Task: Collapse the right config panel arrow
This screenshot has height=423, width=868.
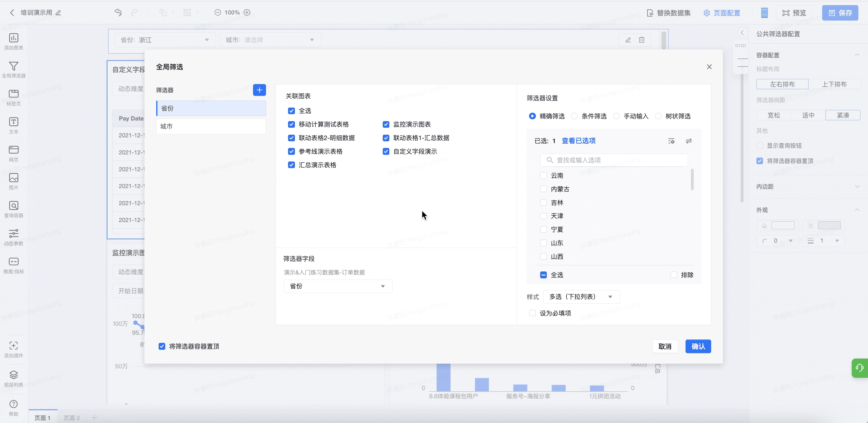Action: (742, 33)
